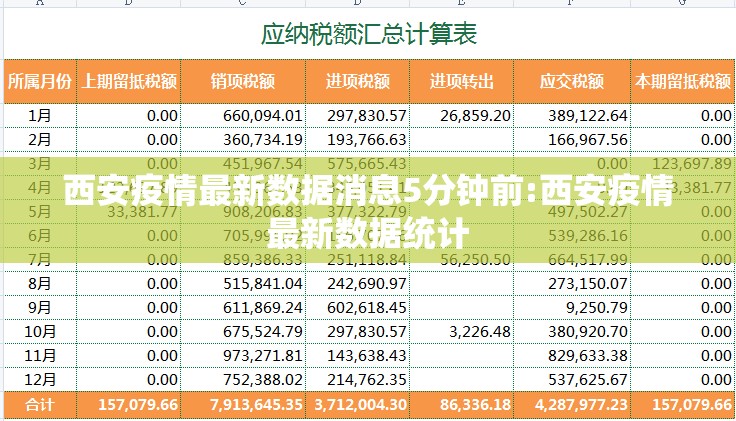The width and height of the screenshot is (736, 421).
Task: Select the total 7,913,645.35 cell
Action: (x=243, y=405)
